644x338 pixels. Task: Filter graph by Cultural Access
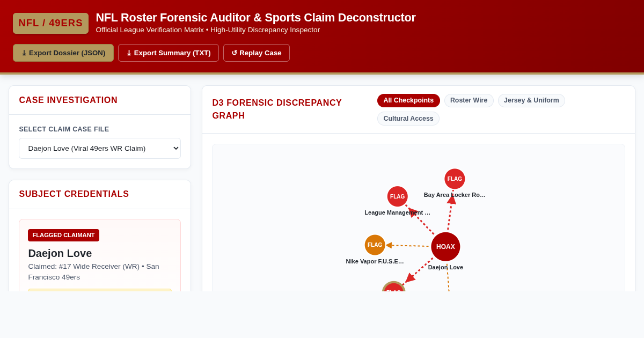tap(408, 119)
